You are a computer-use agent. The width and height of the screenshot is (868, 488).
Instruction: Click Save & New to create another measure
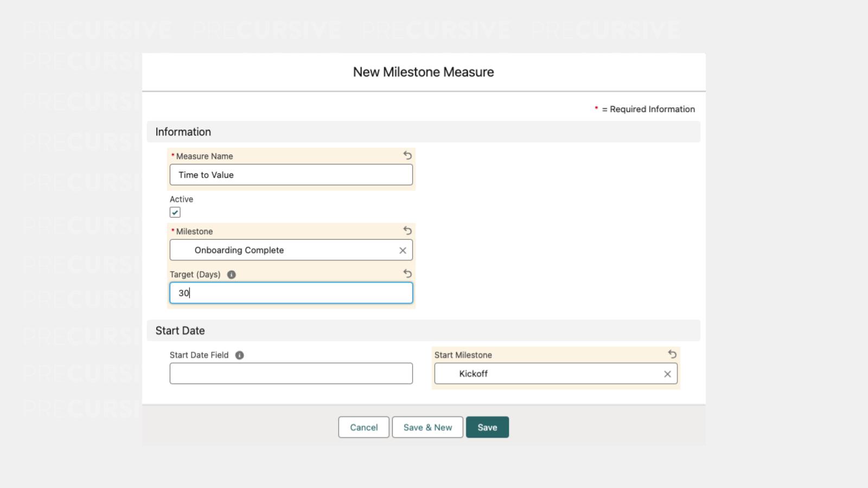tap(427, 427)
